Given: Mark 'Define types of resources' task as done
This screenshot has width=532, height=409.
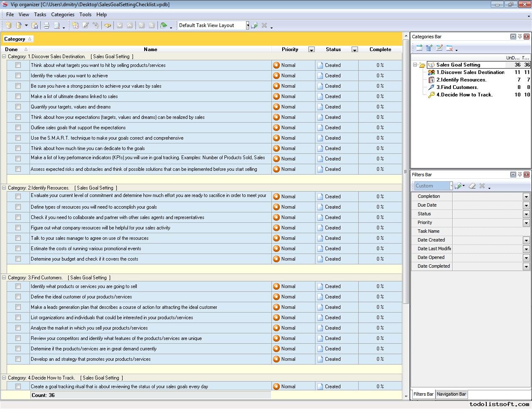Looking at the screenshot, I should point(18,207).
